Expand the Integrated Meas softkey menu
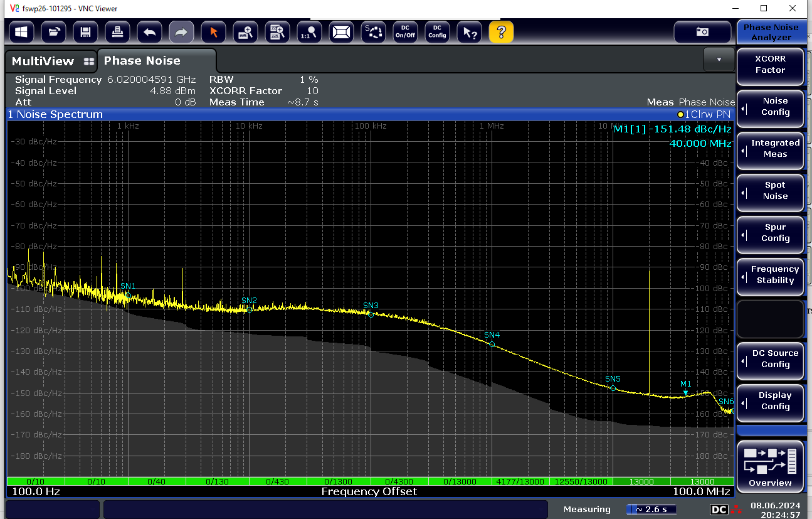This screenshot has width=812, height=519. [770, 149]
